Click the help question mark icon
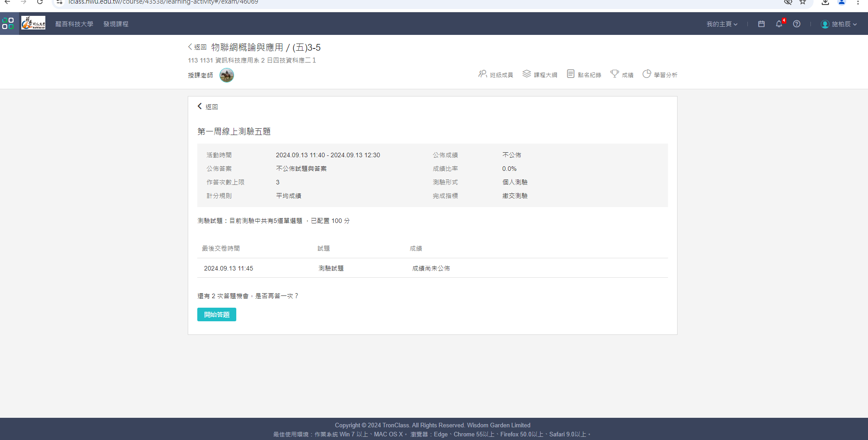 coord(797,24)
